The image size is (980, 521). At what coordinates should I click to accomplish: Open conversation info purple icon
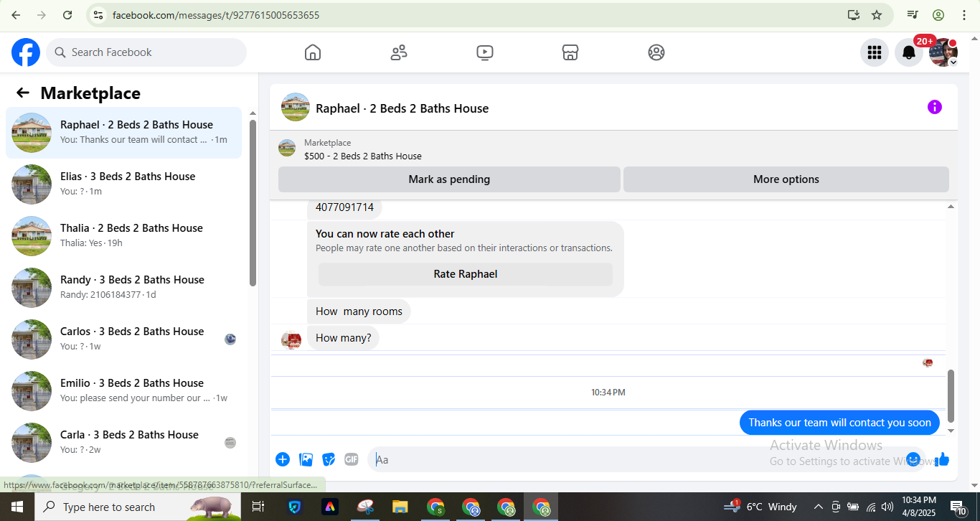point(934,107)
